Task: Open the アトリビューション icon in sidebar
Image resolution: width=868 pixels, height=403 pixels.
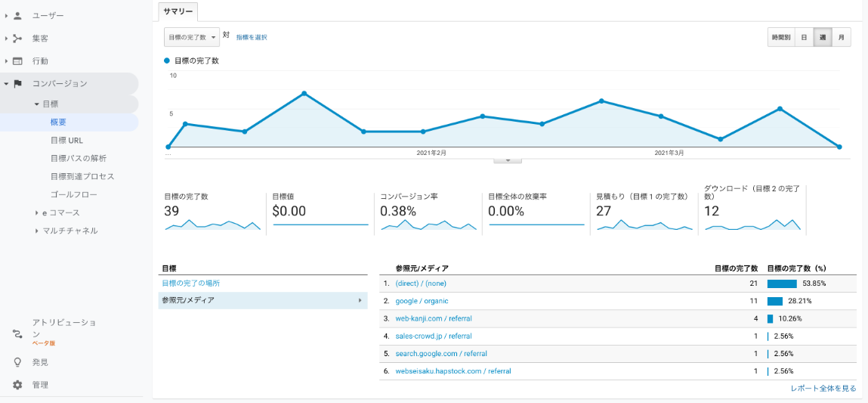Action: click(x=17, y=333)
